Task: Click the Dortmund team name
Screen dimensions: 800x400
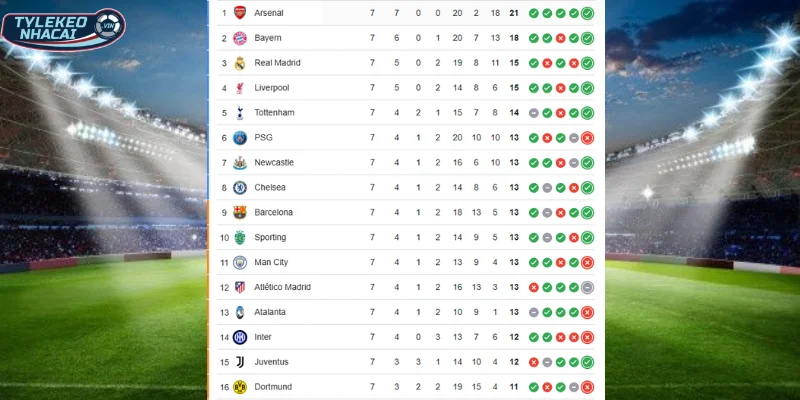Action: 273,386
